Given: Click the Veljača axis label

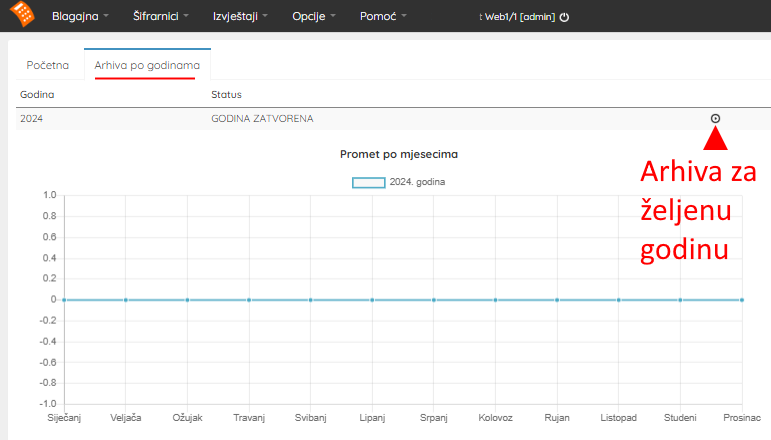Looking at the screenshot, I should tap(125, 418).
